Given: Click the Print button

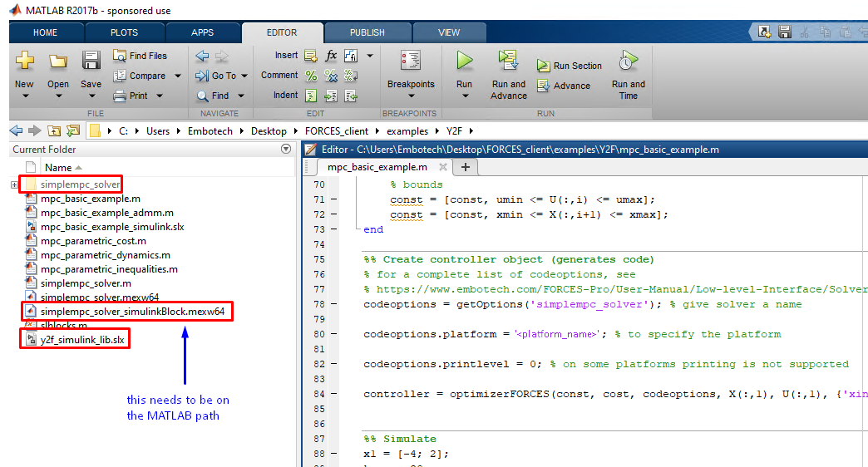Looking at the screenshot, I should 131,96.
